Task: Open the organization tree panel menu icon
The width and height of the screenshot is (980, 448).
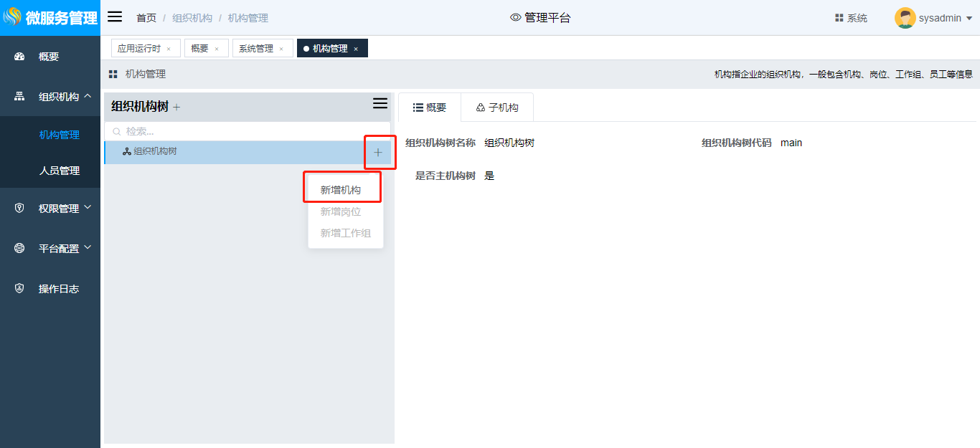Action: (x=380, y=104)
